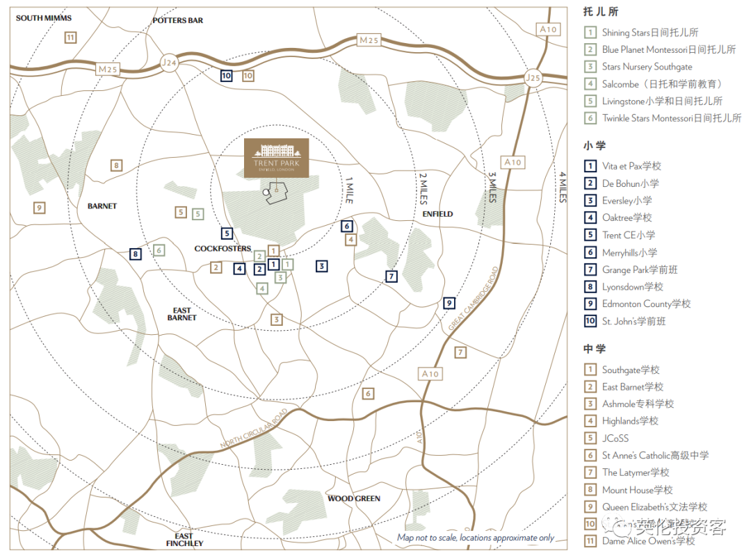Click the M25 label beside J24
751x560 pixels.
108,69
